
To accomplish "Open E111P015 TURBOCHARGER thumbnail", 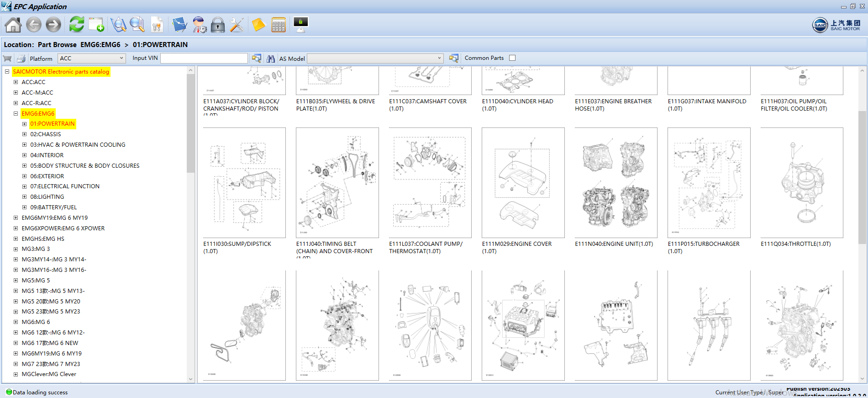I will click(709, 183).
